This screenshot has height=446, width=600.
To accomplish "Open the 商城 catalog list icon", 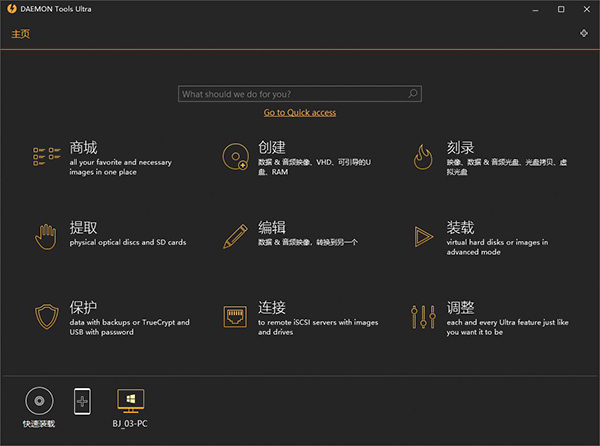I will click(x=46, y=157).
